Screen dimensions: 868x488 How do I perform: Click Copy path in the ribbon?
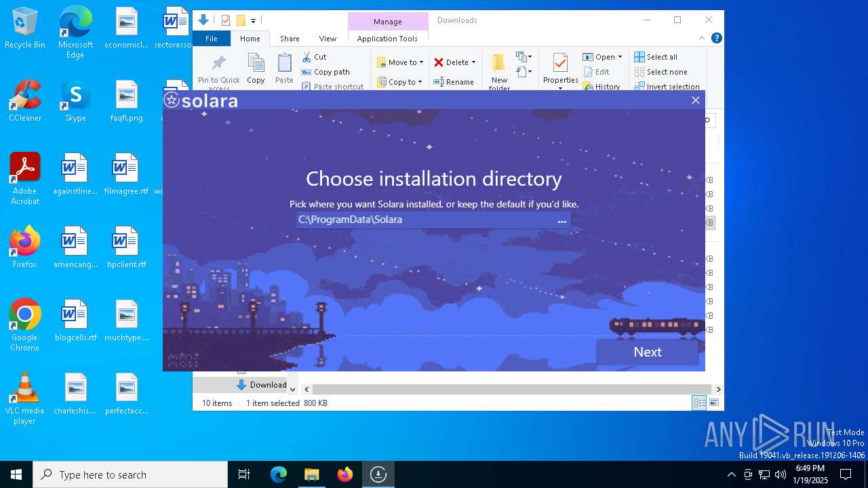pos(325,72)
